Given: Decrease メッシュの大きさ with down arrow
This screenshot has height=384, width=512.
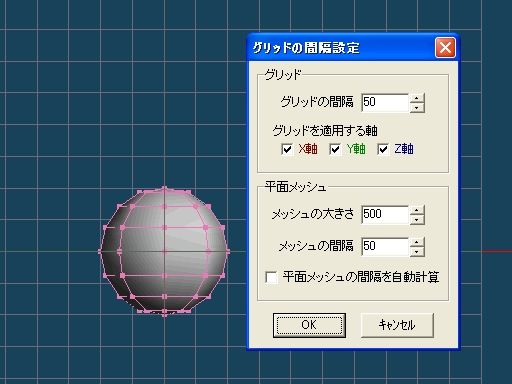Looking at the screenshot, I should (417, 219).
